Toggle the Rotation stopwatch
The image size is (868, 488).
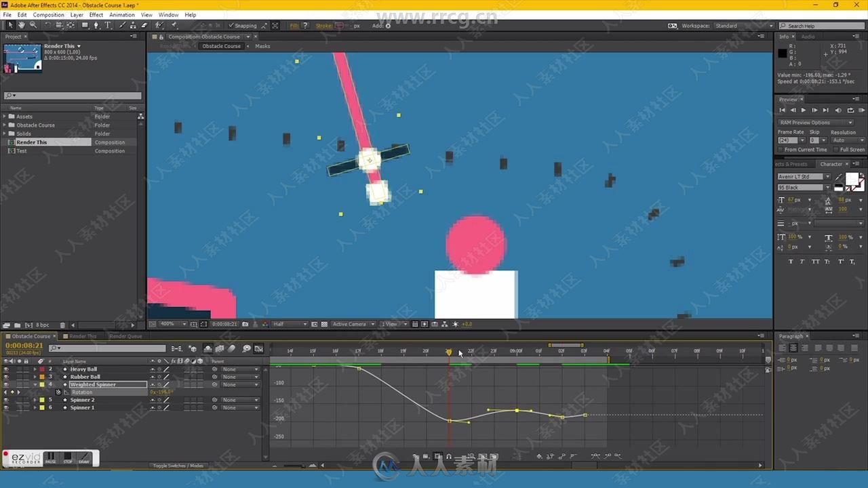[x=58, y=392]
